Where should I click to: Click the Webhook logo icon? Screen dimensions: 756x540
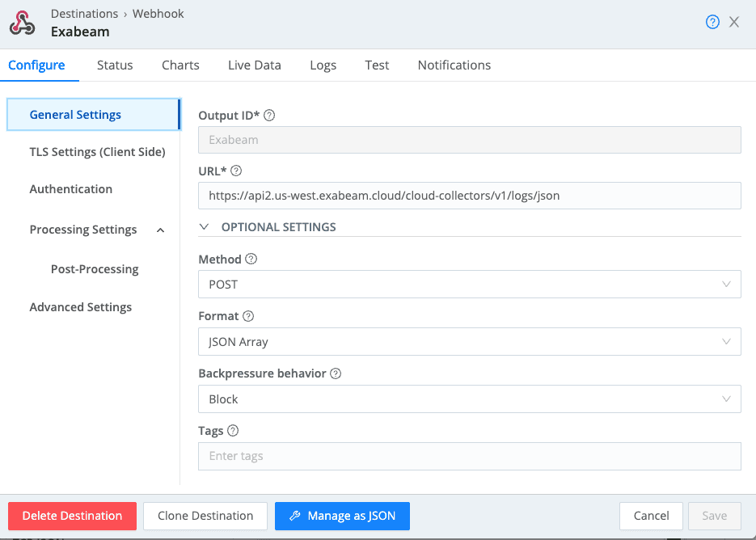pos(23,23)
